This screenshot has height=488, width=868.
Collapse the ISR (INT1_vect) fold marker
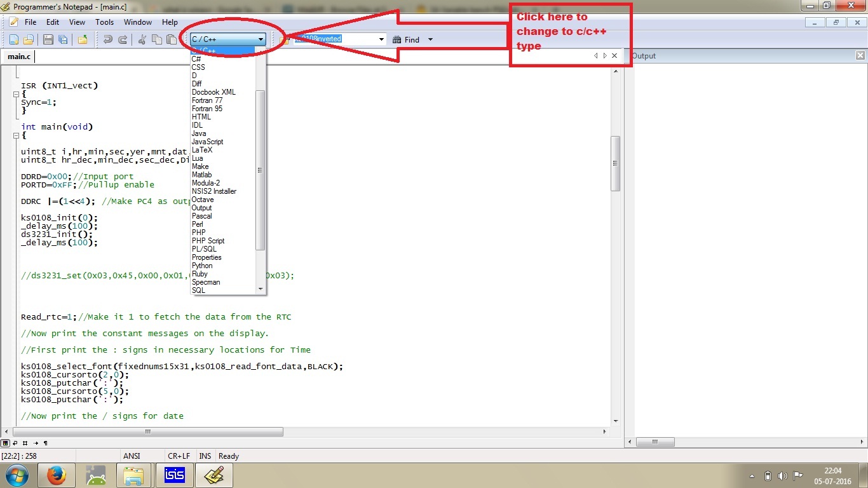point(16,94)
